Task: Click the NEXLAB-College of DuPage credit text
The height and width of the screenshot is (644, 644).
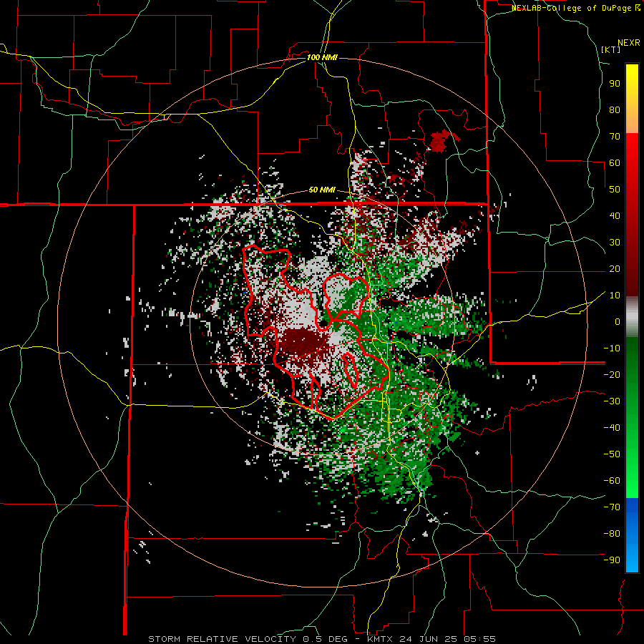Action: point(575,8)
